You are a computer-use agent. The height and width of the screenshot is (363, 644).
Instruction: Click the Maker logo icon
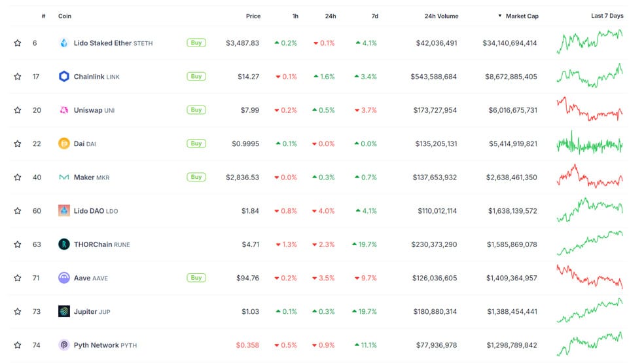pyautogui.click(x=63, y=177)
